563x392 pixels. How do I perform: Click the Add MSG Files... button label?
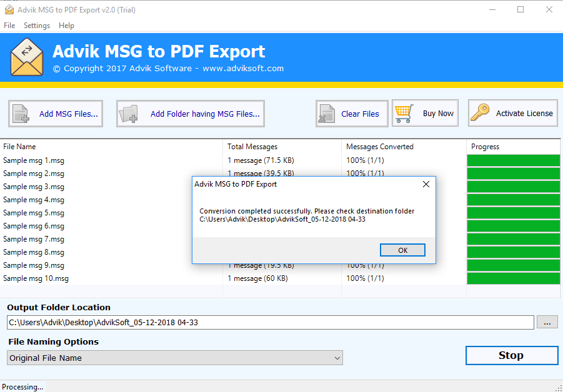[69, 114]
